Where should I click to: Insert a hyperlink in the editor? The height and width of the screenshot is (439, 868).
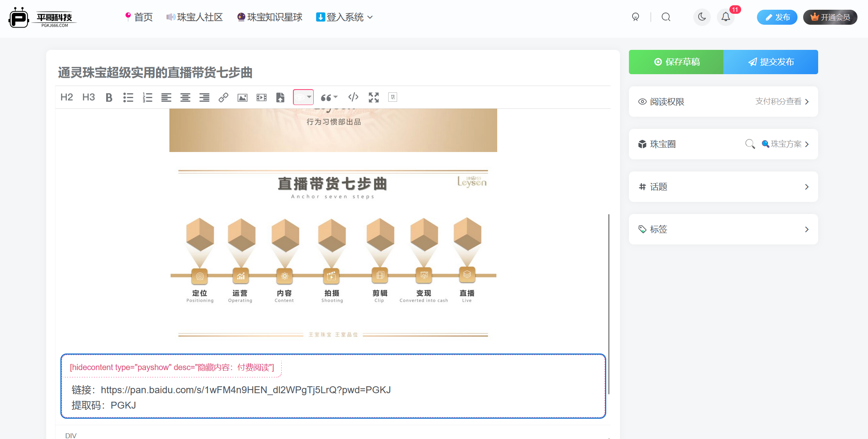click(223, 97)
